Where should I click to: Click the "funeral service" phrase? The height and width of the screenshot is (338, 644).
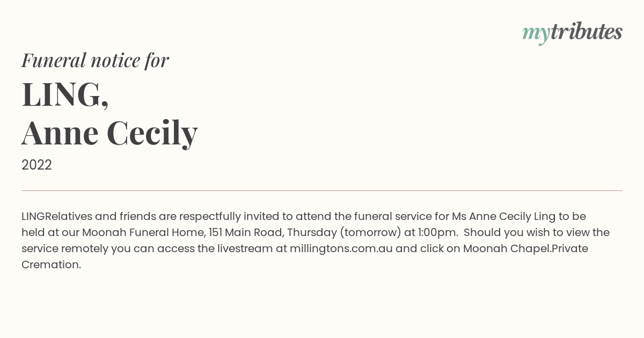[393, 216]
